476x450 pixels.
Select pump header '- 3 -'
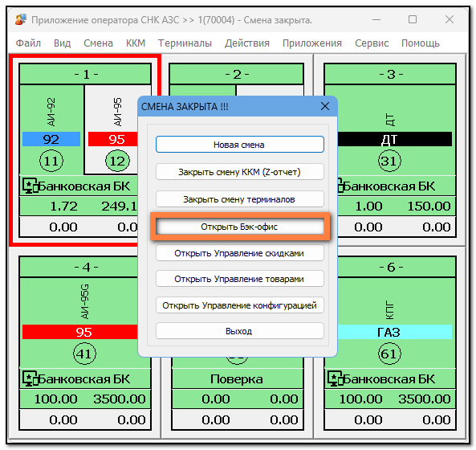click(390, 74)
